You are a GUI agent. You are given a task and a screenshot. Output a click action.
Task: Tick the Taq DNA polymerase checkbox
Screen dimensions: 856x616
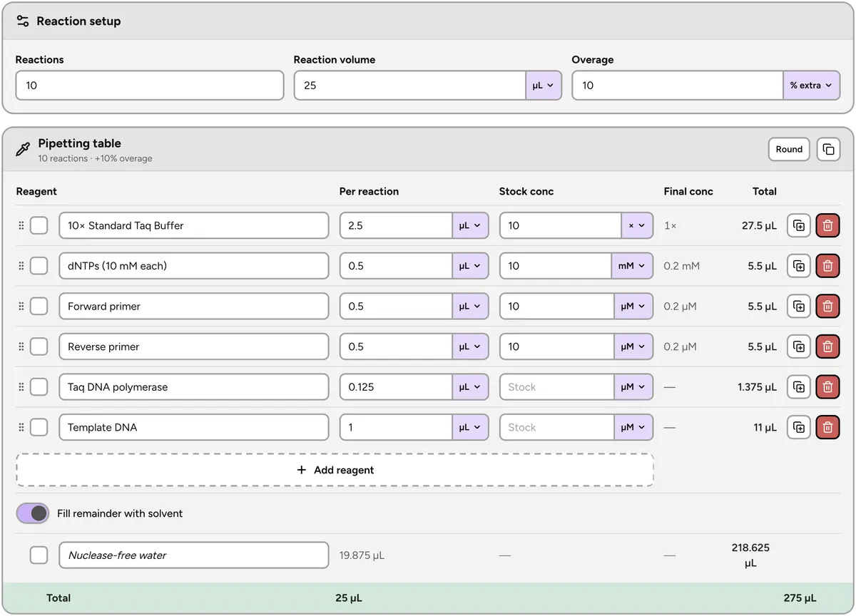click(39, 387)
